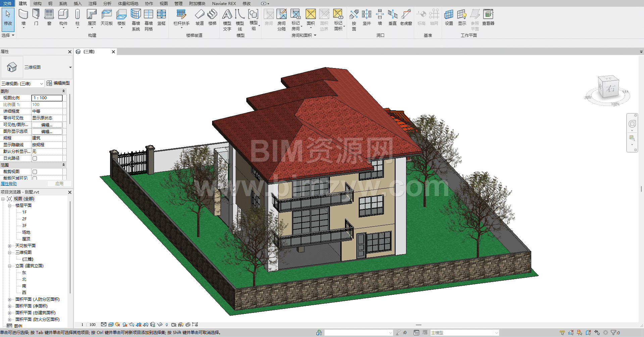Click the ViewCube 右 face
Viewport: 644px width, 337px height.
coord(611,89)
